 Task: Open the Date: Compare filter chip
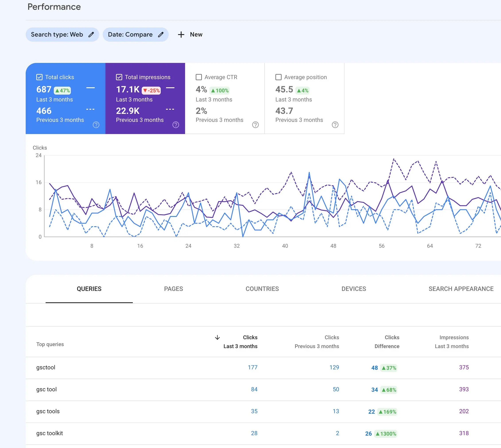pyautogui.click(x=130, y=35)
